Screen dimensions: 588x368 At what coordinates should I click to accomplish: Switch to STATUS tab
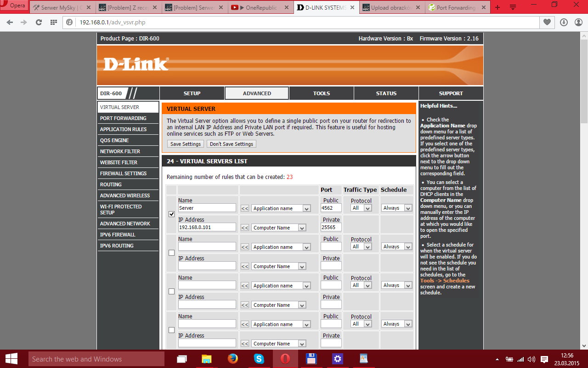pos(386,93)
